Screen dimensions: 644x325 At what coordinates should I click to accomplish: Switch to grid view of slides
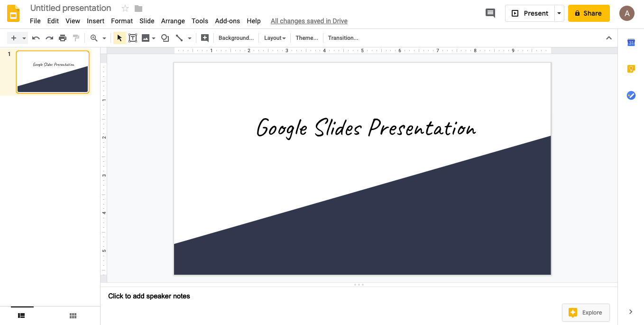[x=73, y=315]
